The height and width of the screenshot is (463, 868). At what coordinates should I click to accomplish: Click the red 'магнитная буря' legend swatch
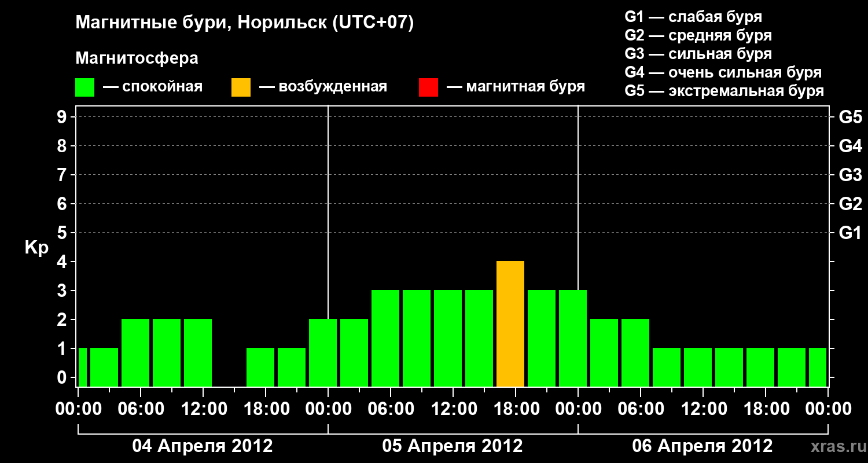click(428, 87)
